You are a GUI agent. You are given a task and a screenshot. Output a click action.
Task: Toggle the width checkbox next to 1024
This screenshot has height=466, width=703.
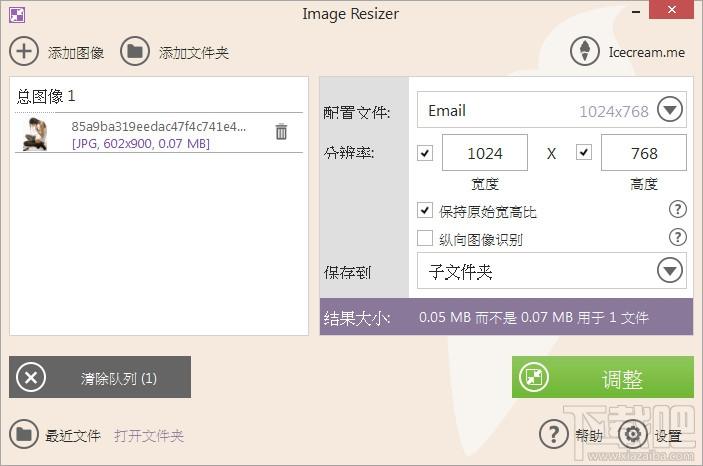425,153
